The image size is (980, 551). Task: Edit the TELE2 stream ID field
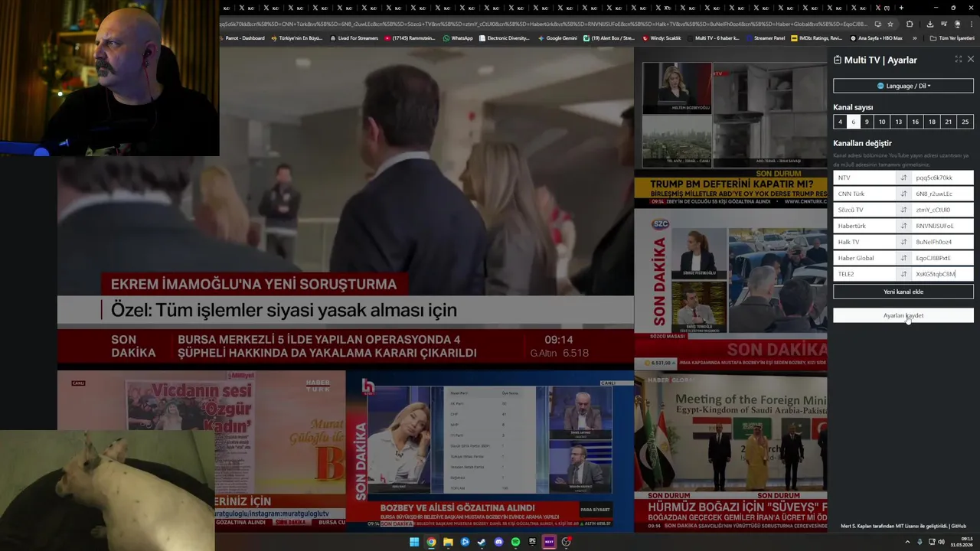(x=942, y=274)
